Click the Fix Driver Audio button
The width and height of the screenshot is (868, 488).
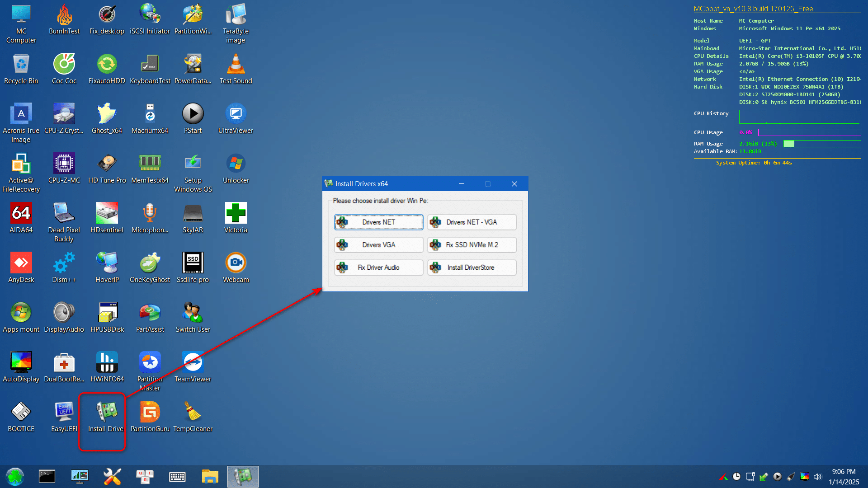click(378, 267)
